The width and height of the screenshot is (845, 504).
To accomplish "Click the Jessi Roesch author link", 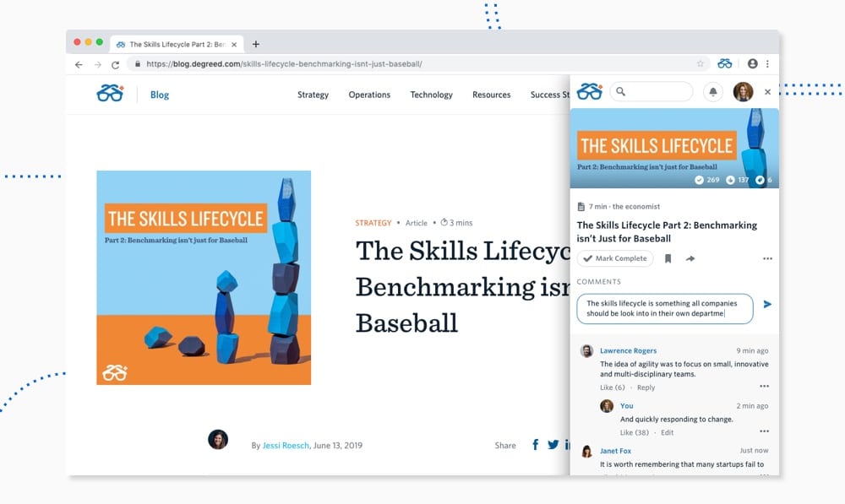I will coord(286,445).
